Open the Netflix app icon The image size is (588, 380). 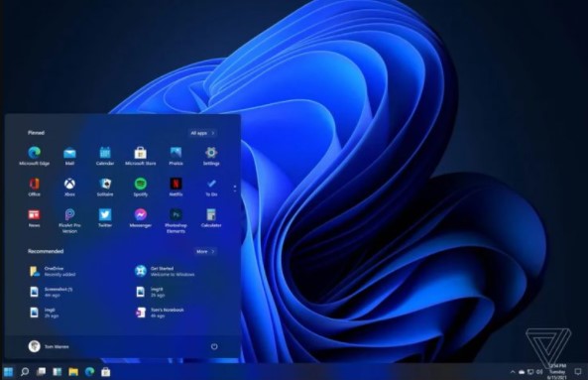(176, 187)
